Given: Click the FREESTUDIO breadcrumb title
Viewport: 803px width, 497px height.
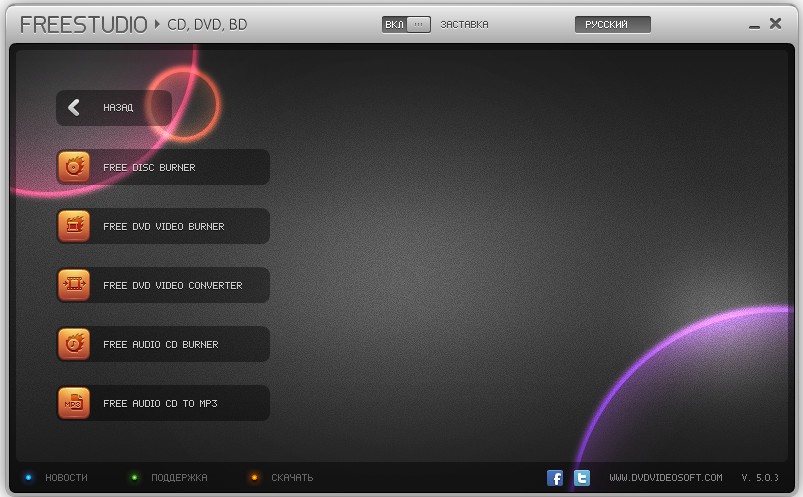Looking at the screenshot, I should [x=83, y=25].
